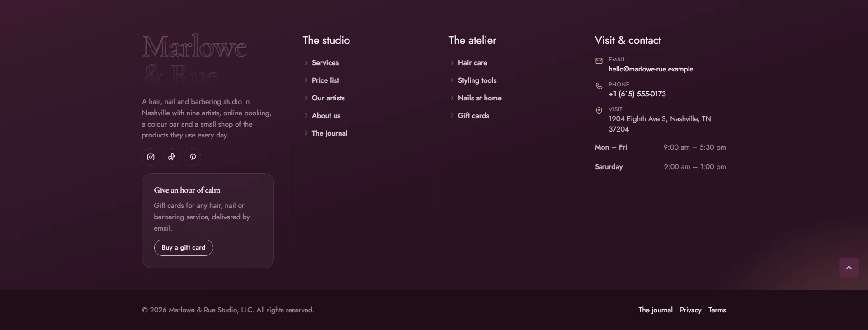Click the chevron before About us

pos(306,116)
